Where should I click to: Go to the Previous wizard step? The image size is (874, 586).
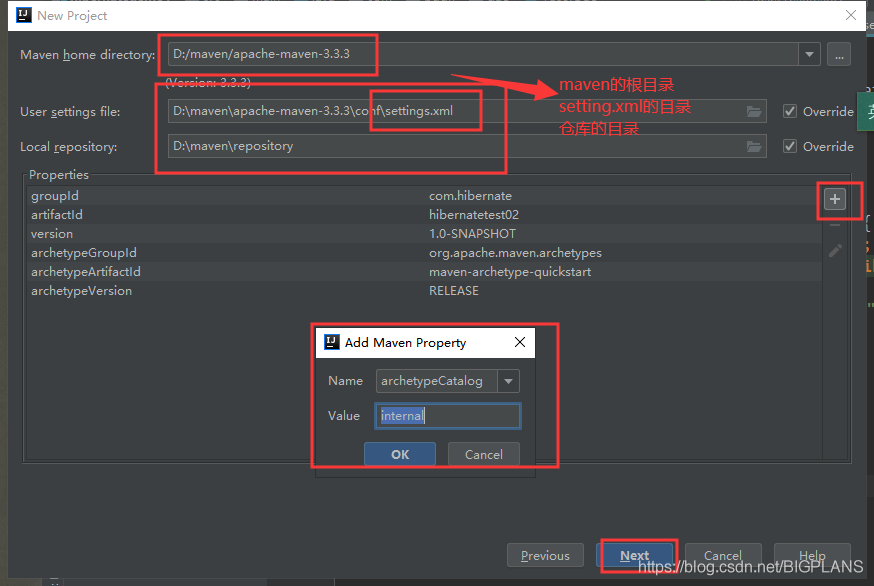tap(545, 555)
